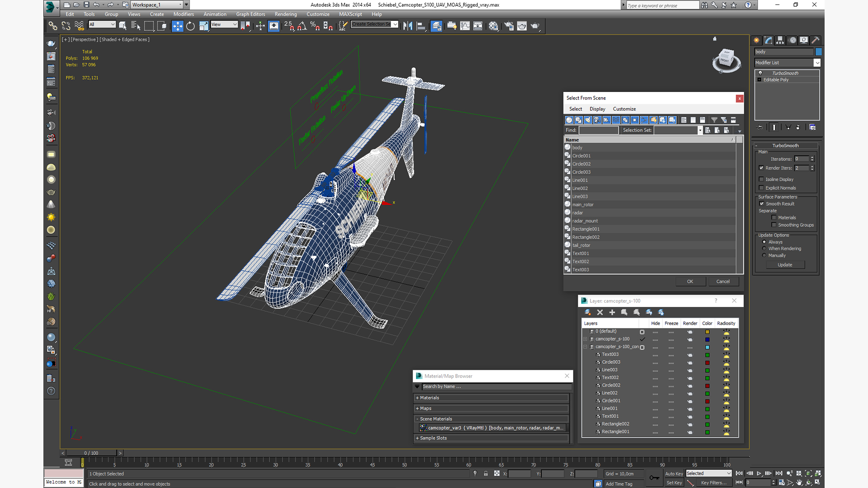Activate the Select and Link tool

(53, 26)
